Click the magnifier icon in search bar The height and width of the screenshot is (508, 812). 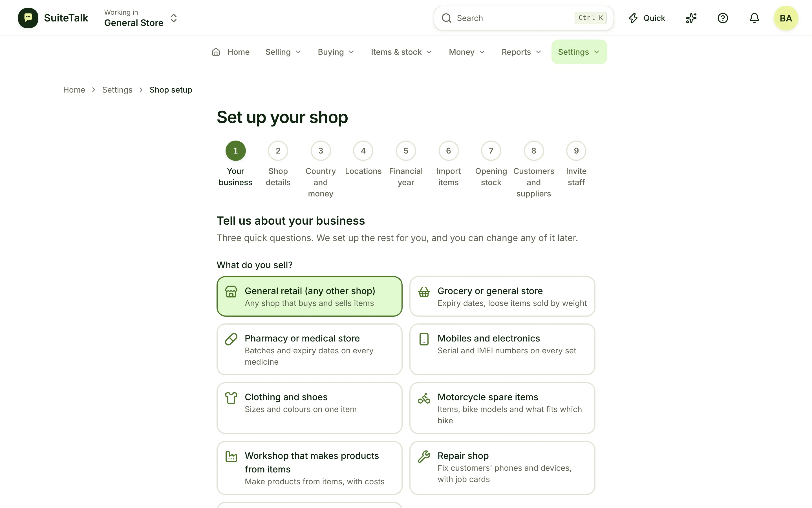click(x=446, y=18)
